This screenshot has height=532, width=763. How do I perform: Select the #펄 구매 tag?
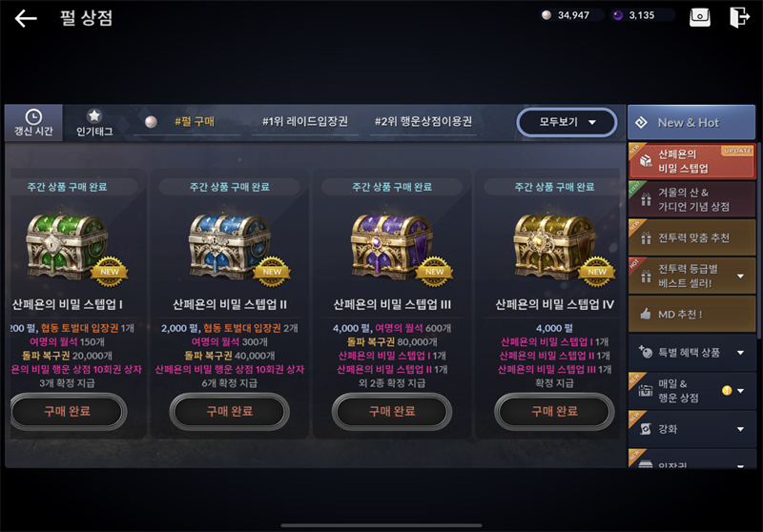[x=195, y=122]
